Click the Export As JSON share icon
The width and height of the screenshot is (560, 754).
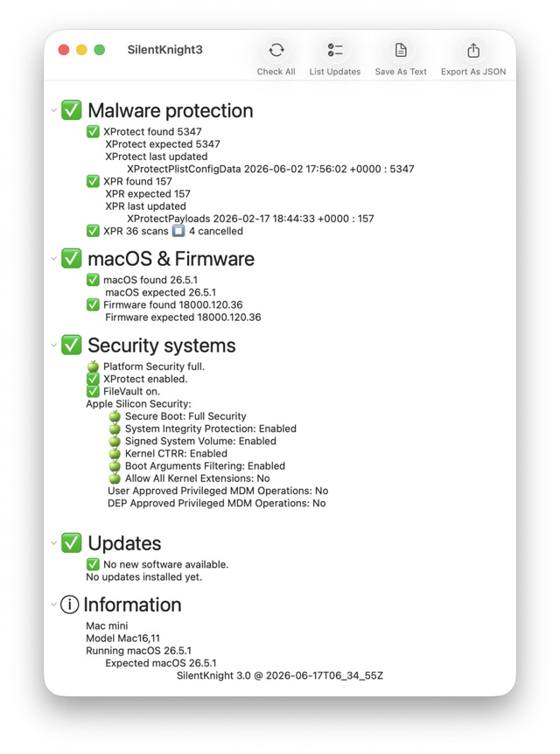(473, 50)
